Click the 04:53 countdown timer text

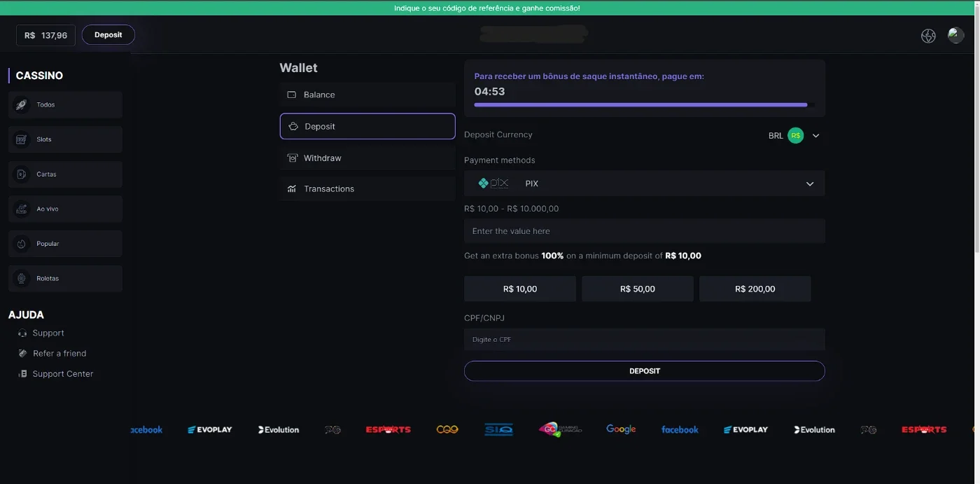tap(489, 91)
